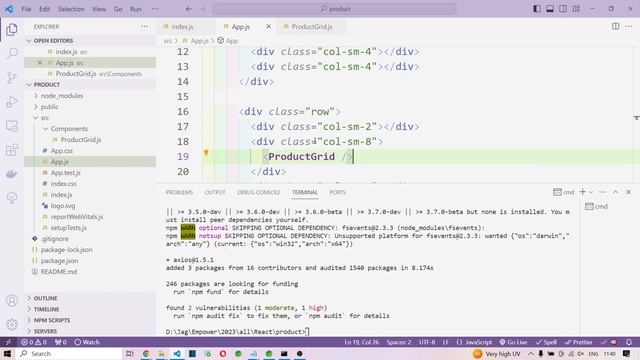This screenshot has width=640, height=360.
Task: Open the Source Control view
Action: click(12, 78)
